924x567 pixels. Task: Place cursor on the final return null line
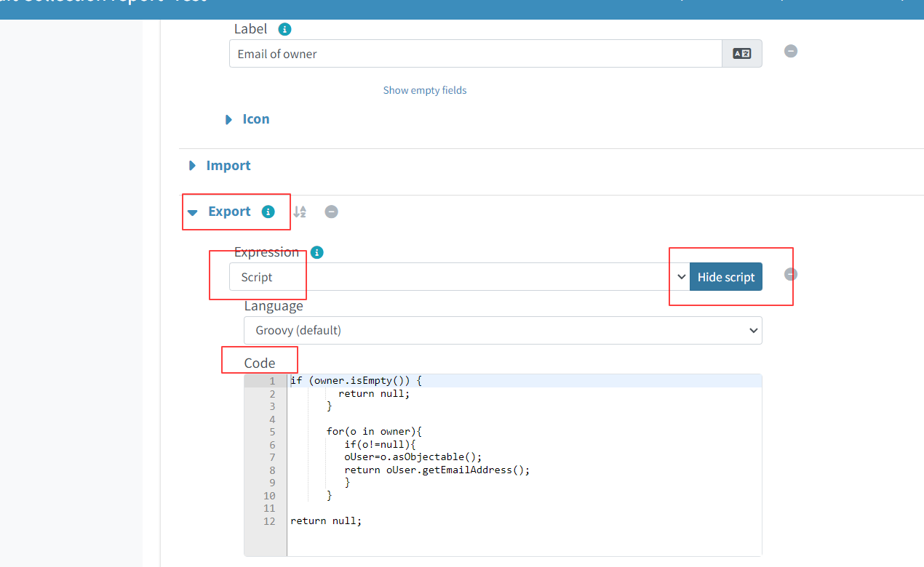click(x=326, y=520)
